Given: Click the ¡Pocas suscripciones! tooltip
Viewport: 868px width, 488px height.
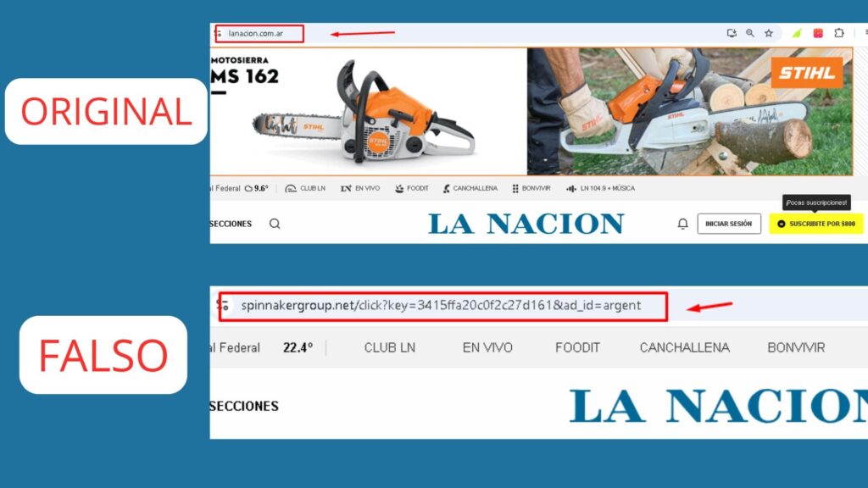Looking at the screenshot, I should tap(816, 202).
